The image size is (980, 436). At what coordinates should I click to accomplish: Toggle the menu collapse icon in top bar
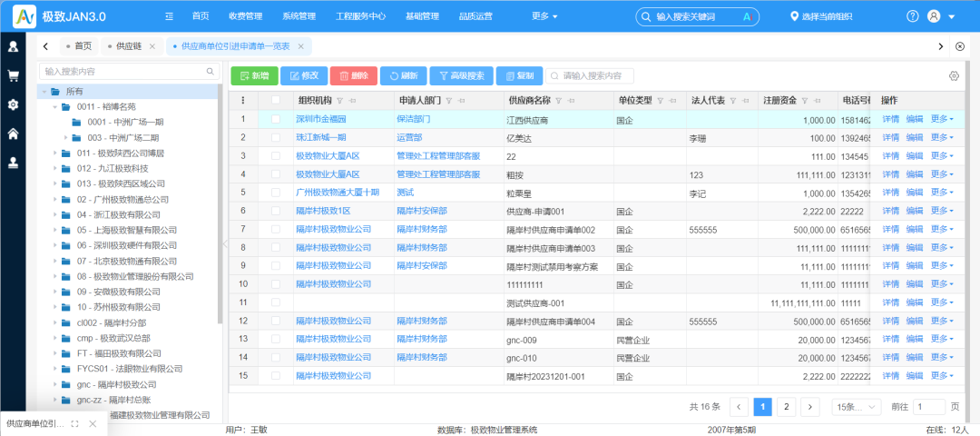(x=170, y=17)
